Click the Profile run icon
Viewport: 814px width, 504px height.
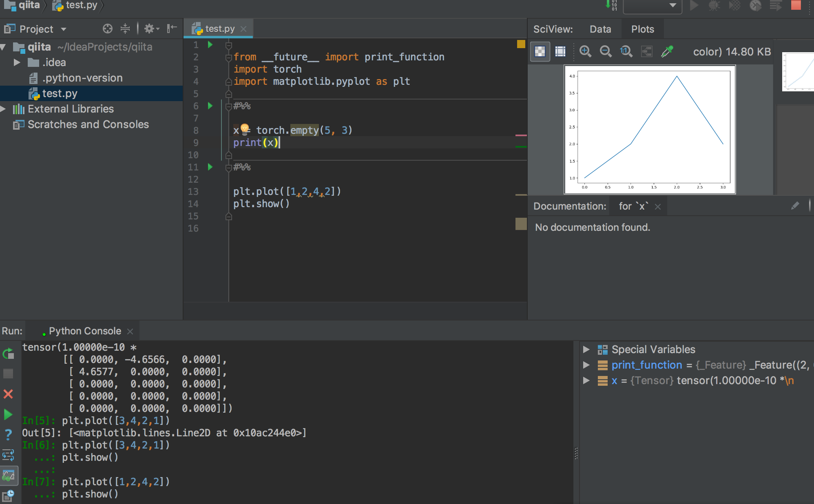click(755, 5)
